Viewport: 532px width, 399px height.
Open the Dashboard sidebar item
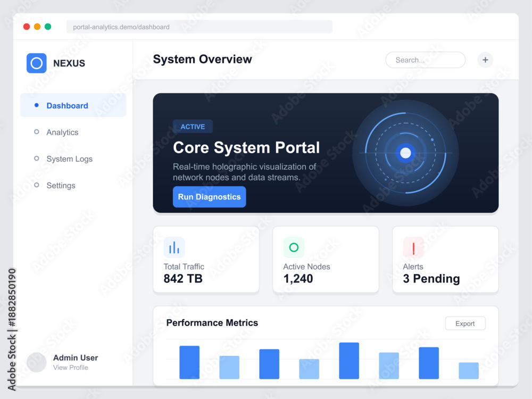[73, 105]
